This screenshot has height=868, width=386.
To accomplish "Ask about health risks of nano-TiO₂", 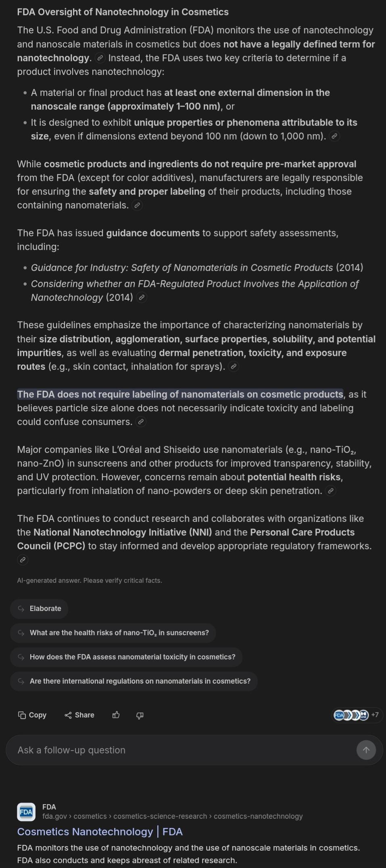I will pos(113,632).
